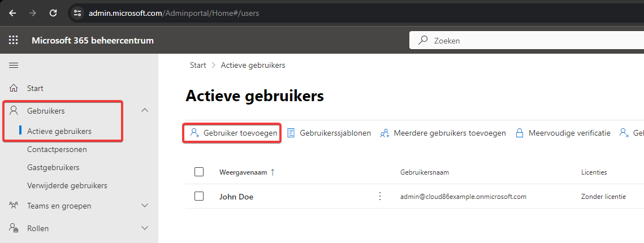644x243 pixels.
Task: Tick the select-all checkbox in header
Action: (199, 172)
